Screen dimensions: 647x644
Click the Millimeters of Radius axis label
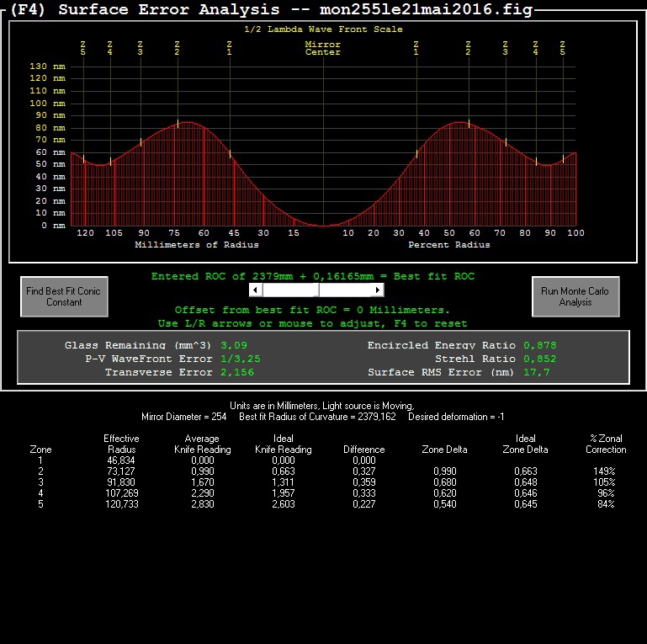point(197,245)
